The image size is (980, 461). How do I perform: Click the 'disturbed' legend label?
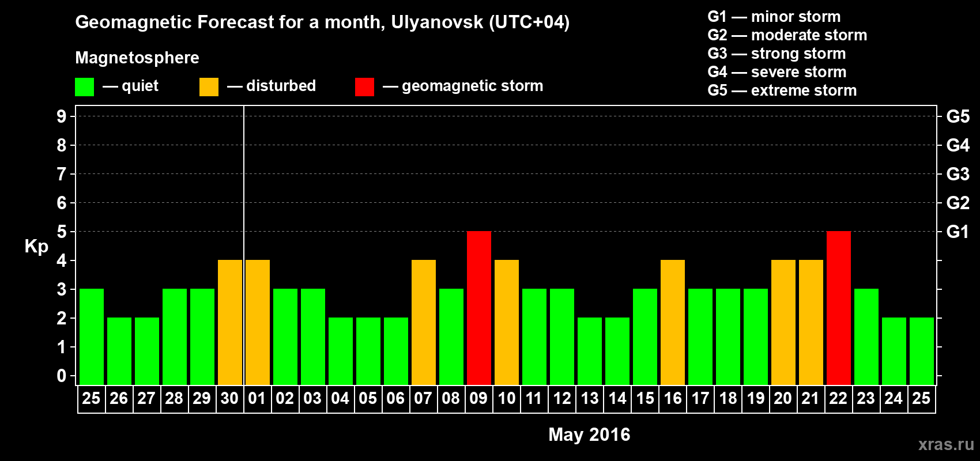281,86
